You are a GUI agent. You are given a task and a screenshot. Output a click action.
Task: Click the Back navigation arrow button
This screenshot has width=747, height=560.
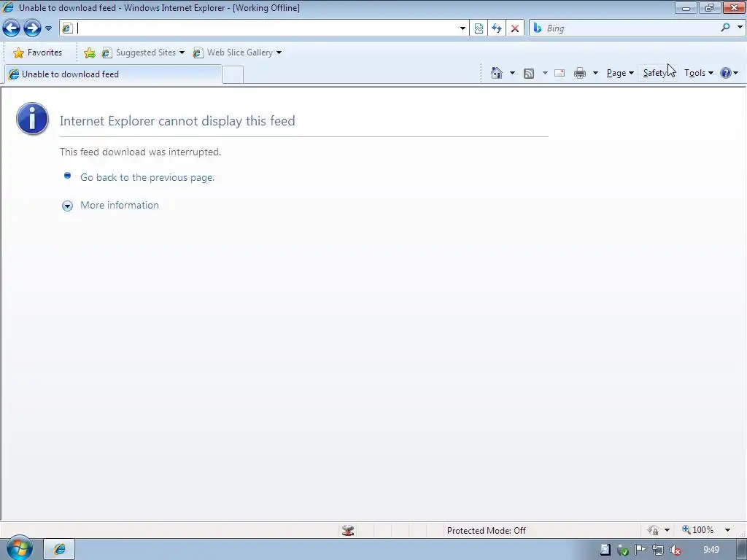(12, 28)
